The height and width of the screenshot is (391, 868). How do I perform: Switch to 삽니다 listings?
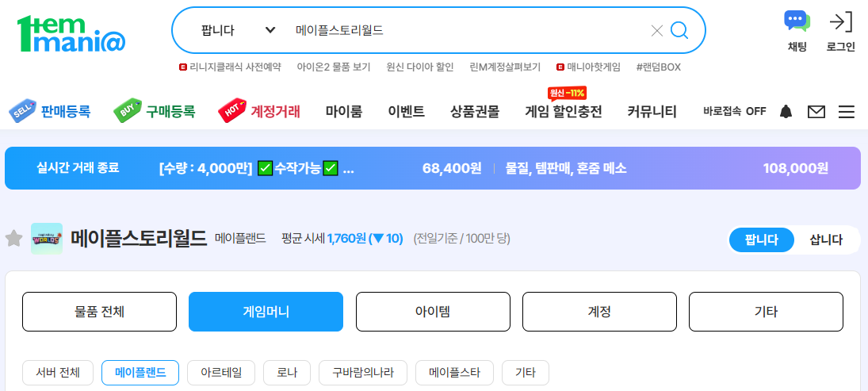point(826,240)
